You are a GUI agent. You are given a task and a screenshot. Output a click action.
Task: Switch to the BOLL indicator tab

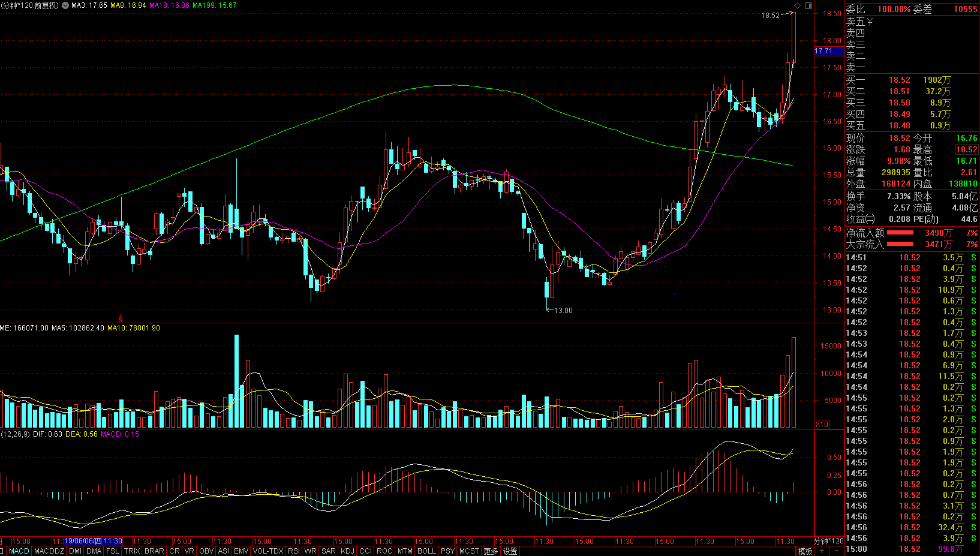426,551
